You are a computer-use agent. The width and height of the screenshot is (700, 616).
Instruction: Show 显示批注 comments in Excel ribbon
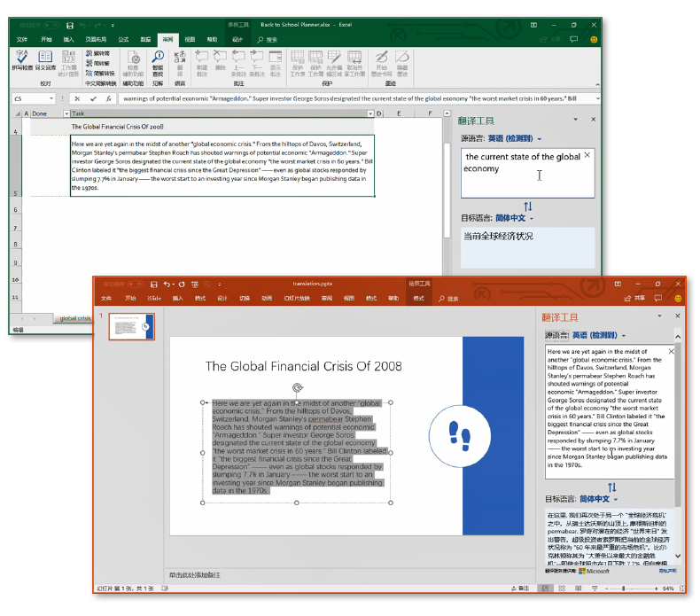point(276,64)
